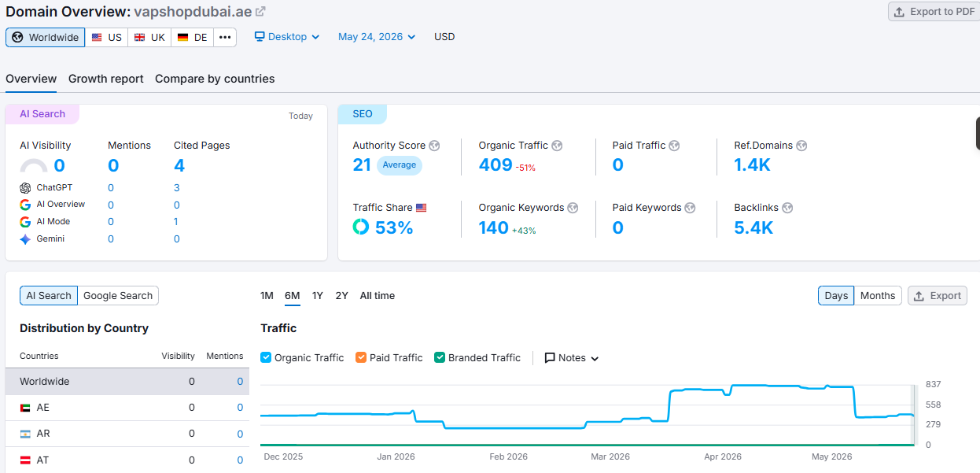
Task: Switch to Google Search toggle
Action: [x=118, y=296]
